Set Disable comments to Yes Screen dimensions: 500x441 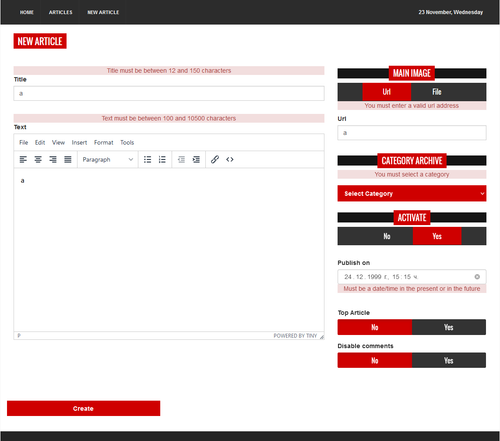[x=449, y=360]
